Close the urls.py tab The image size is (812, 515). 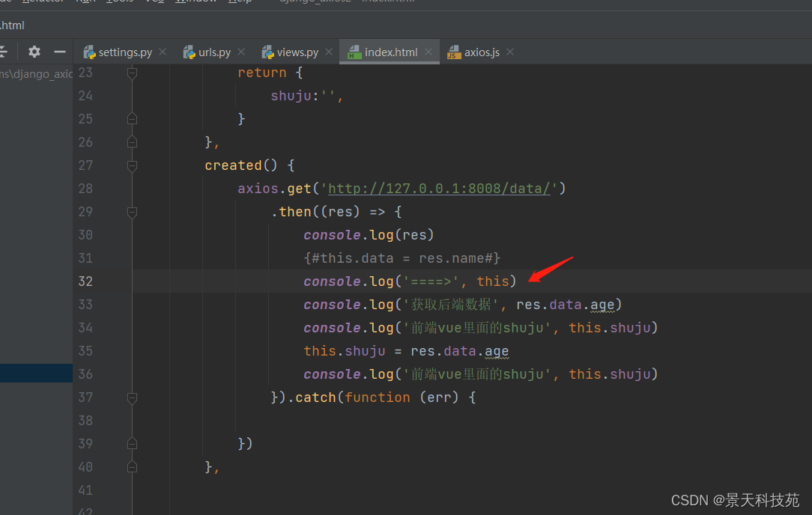click(241, 52)
